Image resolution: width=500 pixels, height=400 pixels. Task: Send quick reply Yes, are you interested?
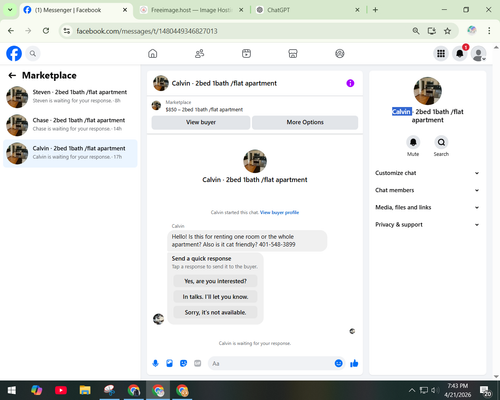point(215,281)
